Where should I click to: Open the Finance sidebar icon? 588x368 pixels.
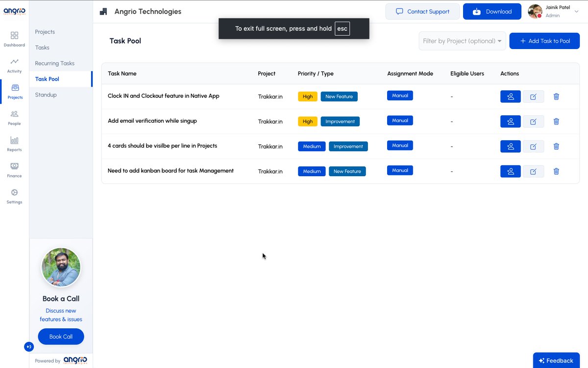(x=14, y=166)
